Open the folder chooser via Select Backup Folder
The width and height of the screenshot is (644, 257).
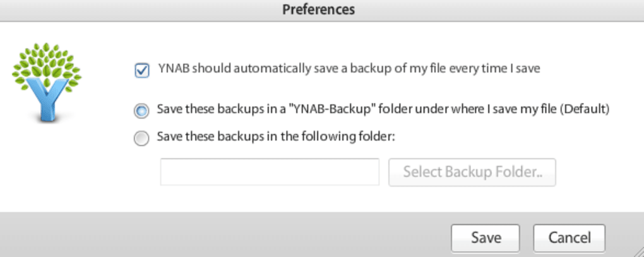pos(472,172)
